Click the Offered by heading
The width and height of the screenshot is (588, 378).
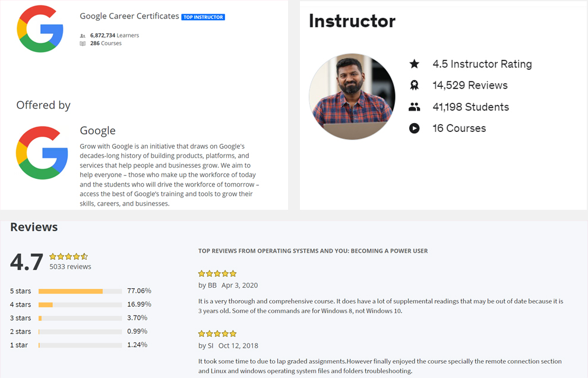point(43,105)
